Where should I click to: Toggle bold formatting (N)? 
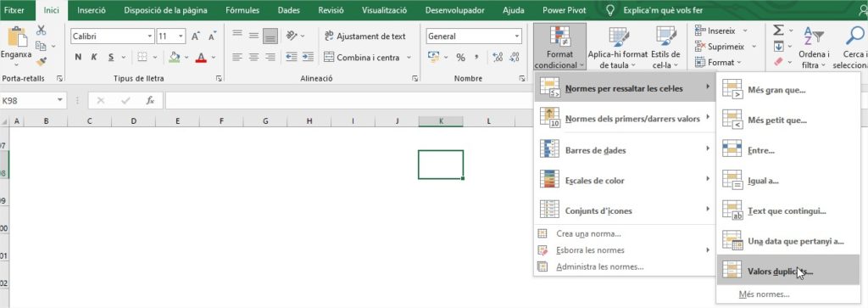tap(78, 57)
